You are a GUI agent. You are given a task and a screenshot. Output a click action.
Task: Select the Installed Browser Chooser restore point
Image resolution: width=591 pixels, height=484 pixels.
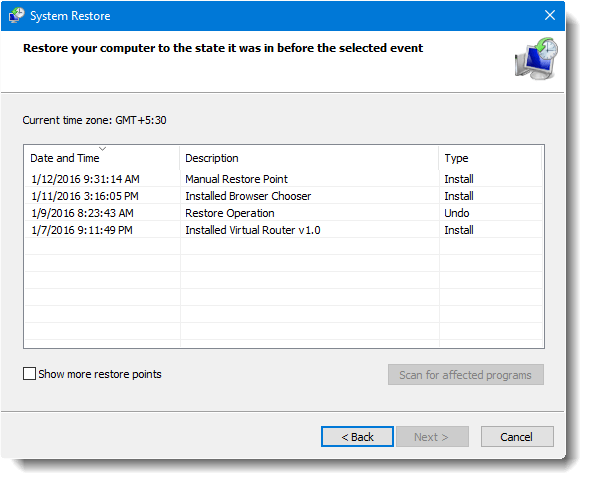(283, 196)
